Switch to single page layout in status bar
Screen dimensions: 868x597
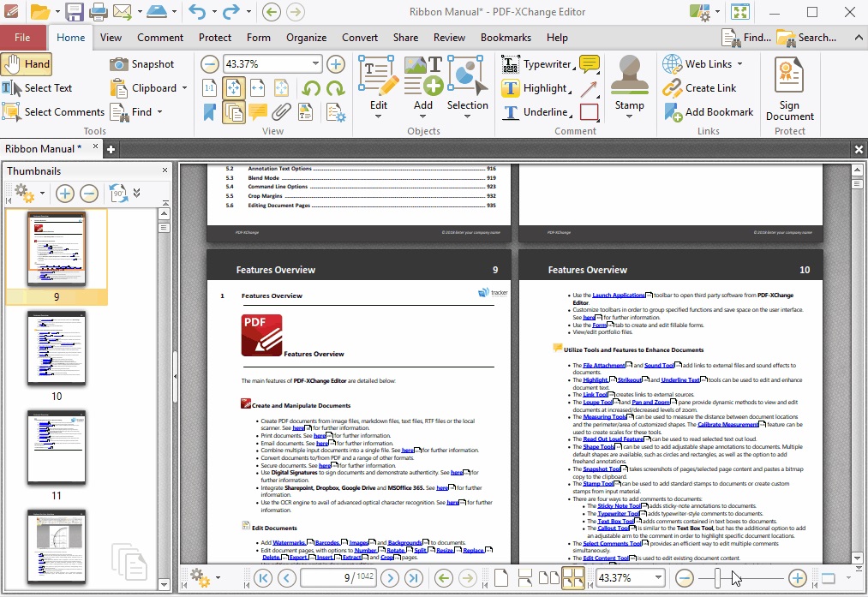click(x=501, y=578)
